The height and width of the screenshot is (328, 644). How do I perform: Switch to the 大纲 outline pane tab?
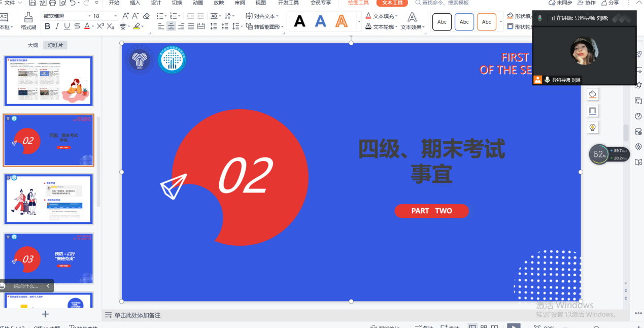32,45
